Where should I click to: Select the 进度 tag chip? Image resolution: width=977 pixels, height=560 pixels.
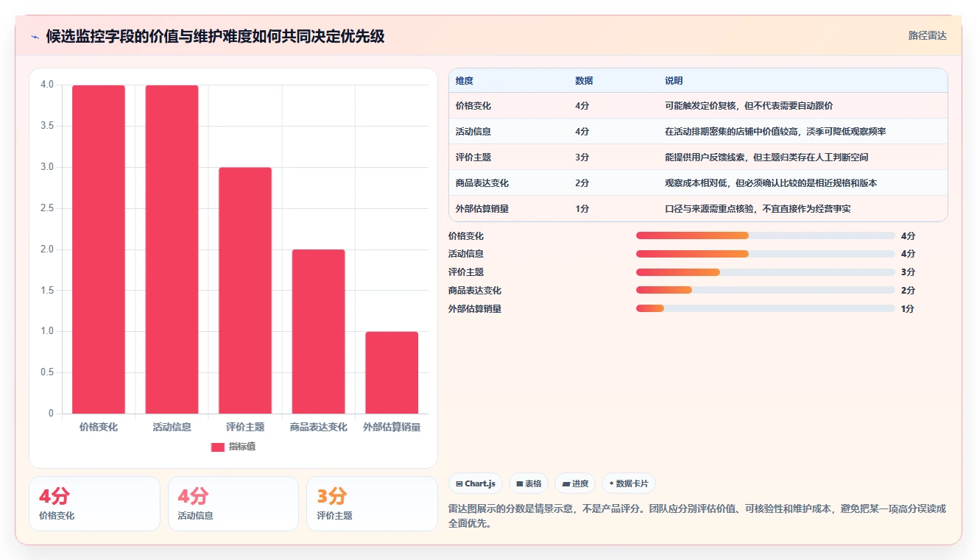coord(575,483)
